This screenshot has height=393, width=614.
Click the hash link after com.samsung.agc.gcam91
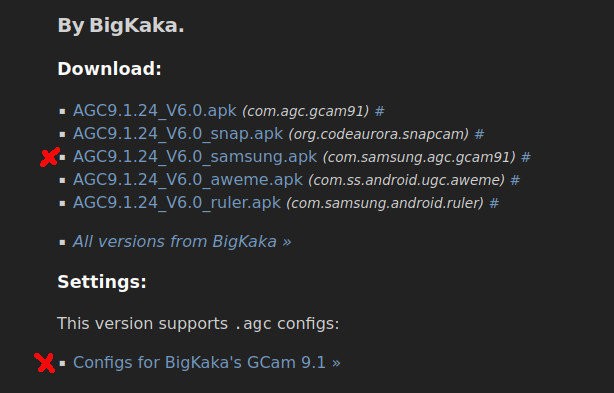(526, 157)
